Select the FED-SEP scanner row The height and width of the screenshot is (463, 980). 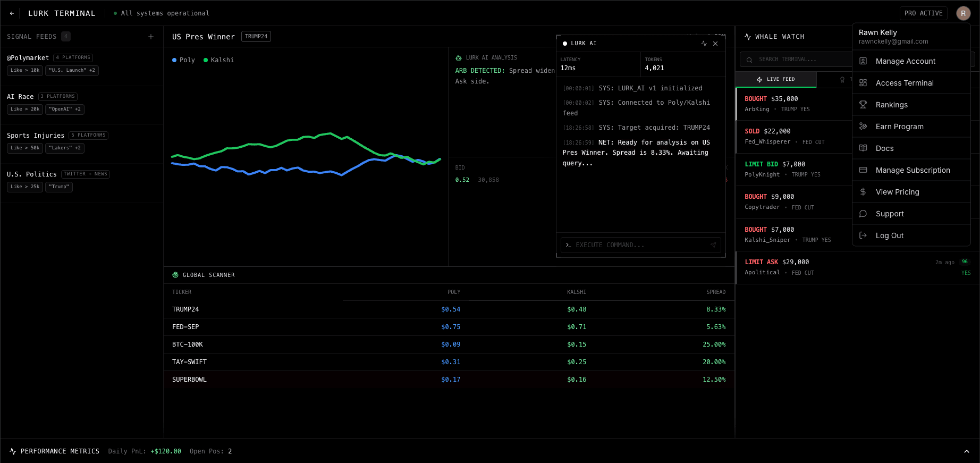click(x=449, y=327)
